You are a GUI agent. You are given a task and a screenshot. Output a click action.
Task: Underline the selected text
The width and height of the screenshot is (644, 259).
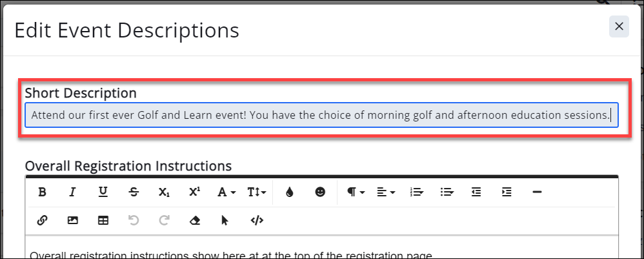(103, 192)
